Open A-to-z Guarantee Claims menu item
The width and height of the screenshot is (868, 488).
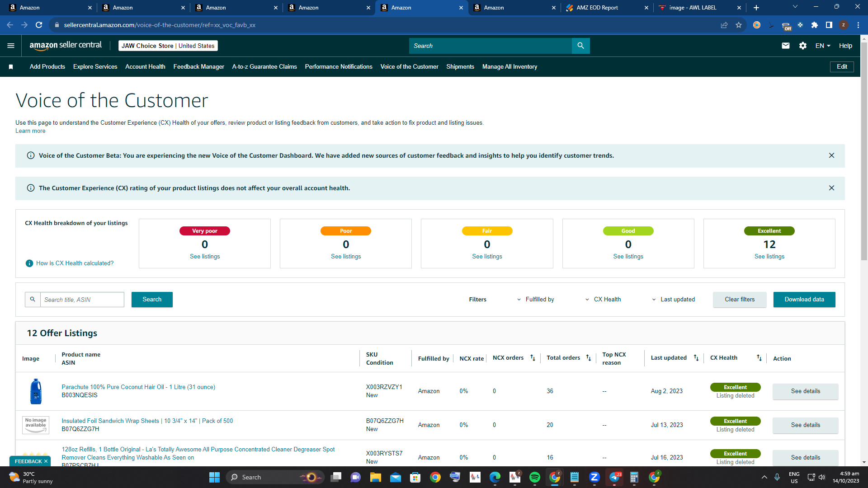264,67
